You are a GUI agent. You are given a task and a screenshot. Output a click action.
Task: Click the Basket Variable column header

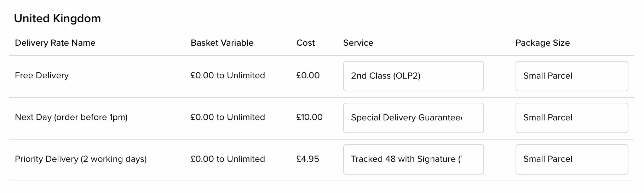coord(222,43)
